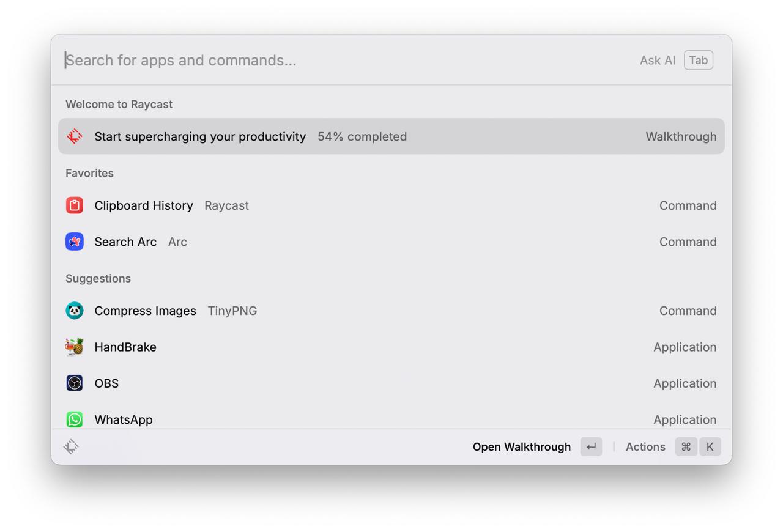Open HandBrake via its pineapple icon

pyautogui.click(x=75, y=347)
